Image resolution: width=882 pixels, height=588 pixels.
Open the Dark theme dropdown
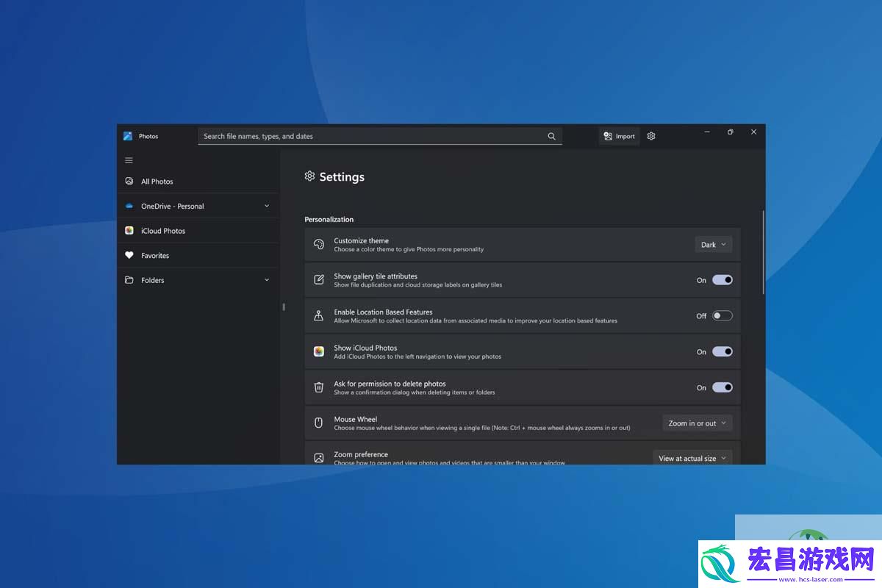pyautogui.click(x=714, y=245)
